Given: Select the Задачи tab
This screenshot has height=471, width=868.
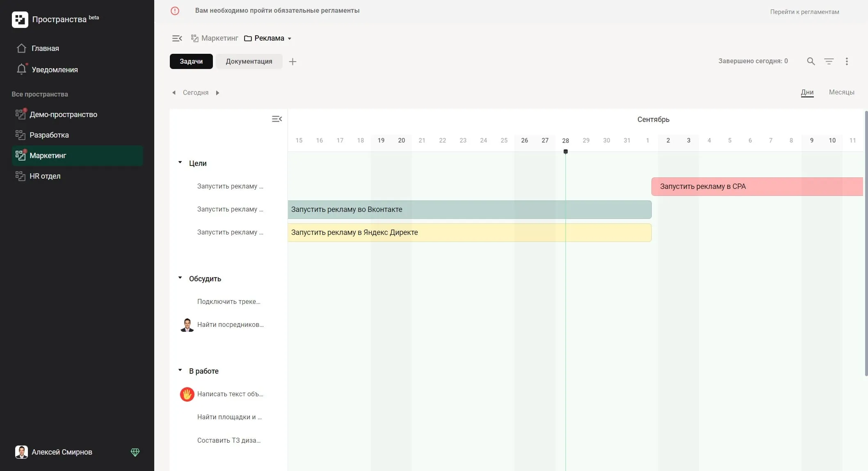Looking at the screenshot, I should [x=191, y=61].
